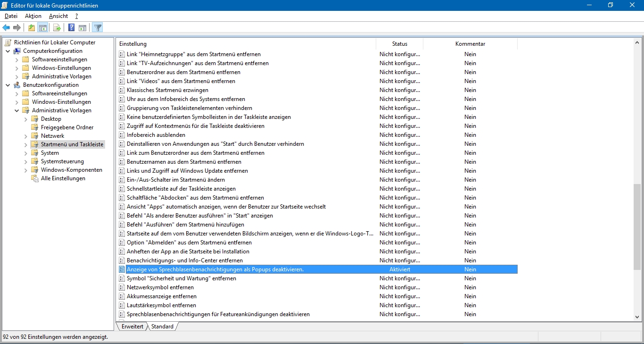Click policy icon of Lautstärkesymbol entfernen
This screenshot has height=344, width=644.
[122, 305]
